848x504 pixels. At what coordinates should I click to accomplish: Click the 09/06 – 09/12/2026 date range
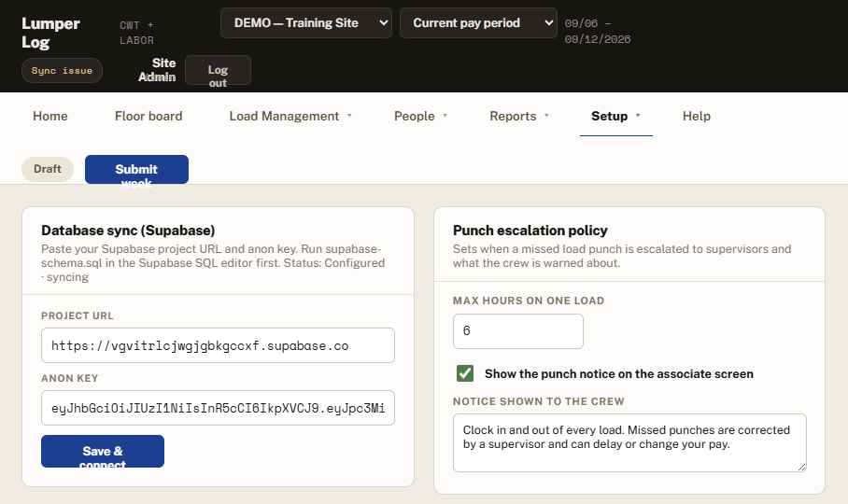(597, 32)
